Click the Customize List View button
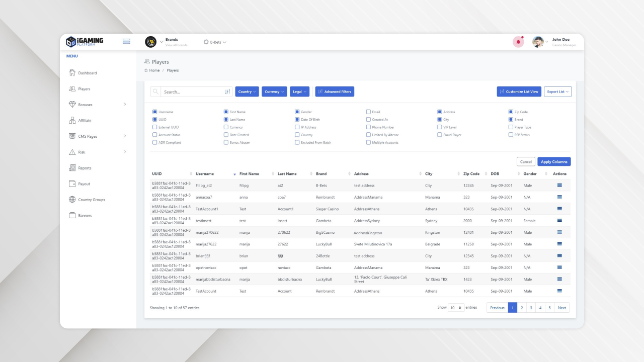 tap(519, 92)
